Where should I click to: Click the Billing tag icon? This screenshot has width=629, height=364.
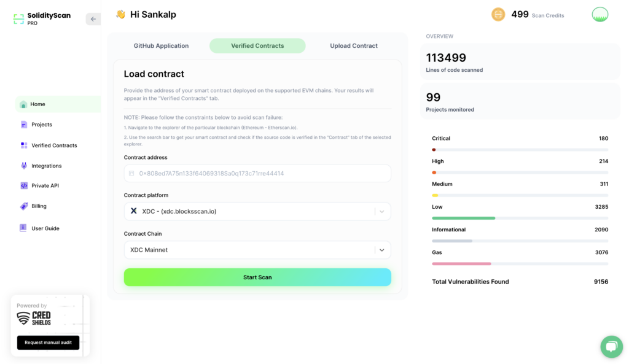point(23,206)
